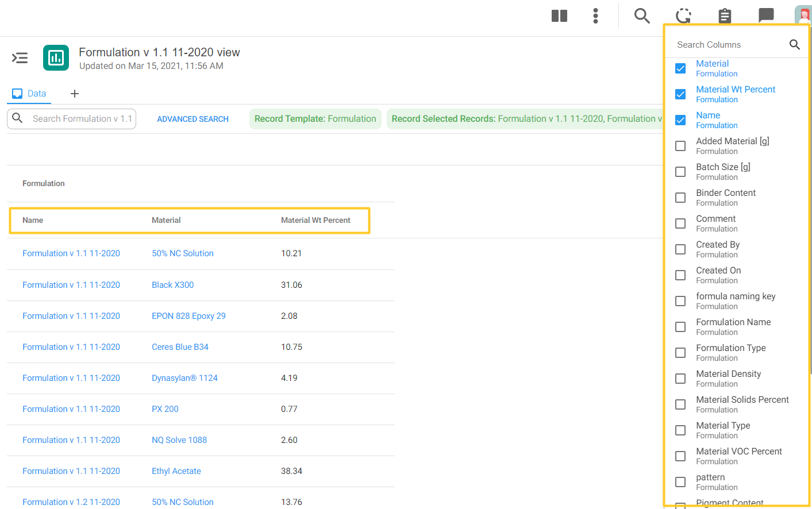The image size is (812, 509).
Task: Open the clipboard tasks icon
Action: (x=725, y=16)
